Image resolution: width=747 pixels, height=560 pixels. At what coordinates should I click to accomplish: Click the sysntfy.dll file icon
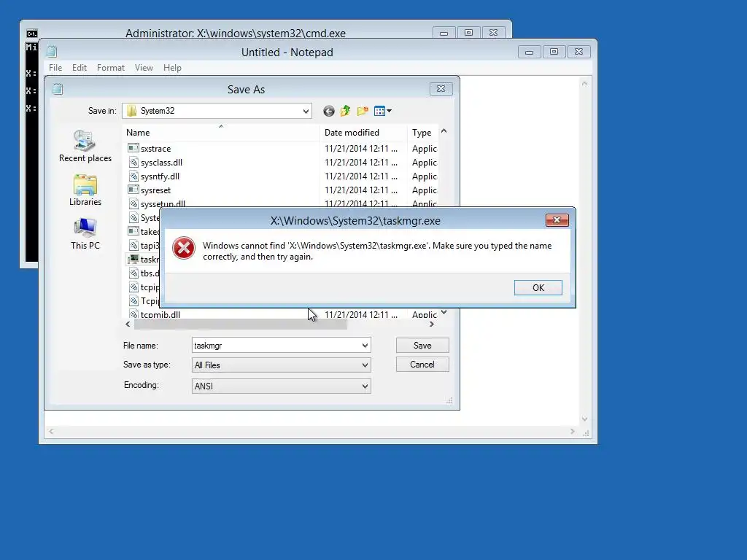click(x=134, y=176)
